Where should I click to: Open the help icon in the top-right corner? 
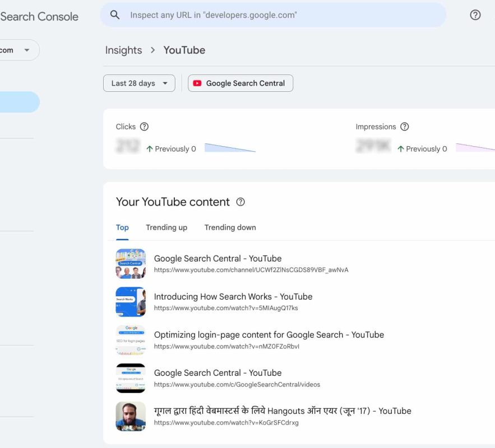point(475,15)
